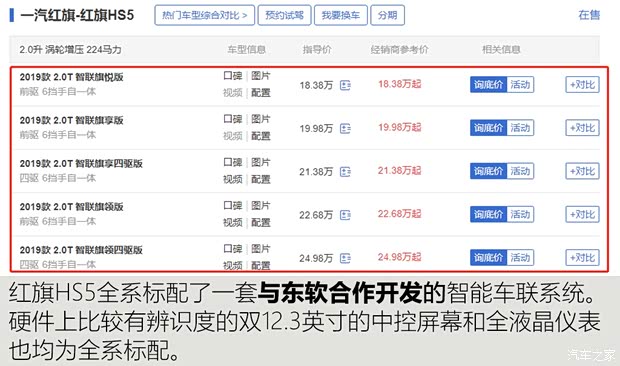Open 图片 link for 智联旗享四驱版
The image size is (620, 366).
click(x=261, y=162)
